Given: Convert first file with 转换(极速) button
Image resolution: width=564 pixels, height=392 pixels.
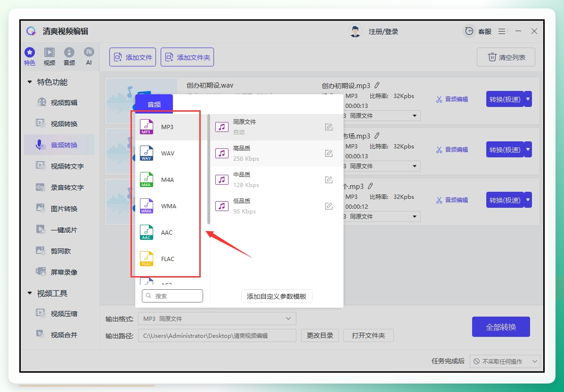Looking at the screenshot, I should [x=505, y=99].
